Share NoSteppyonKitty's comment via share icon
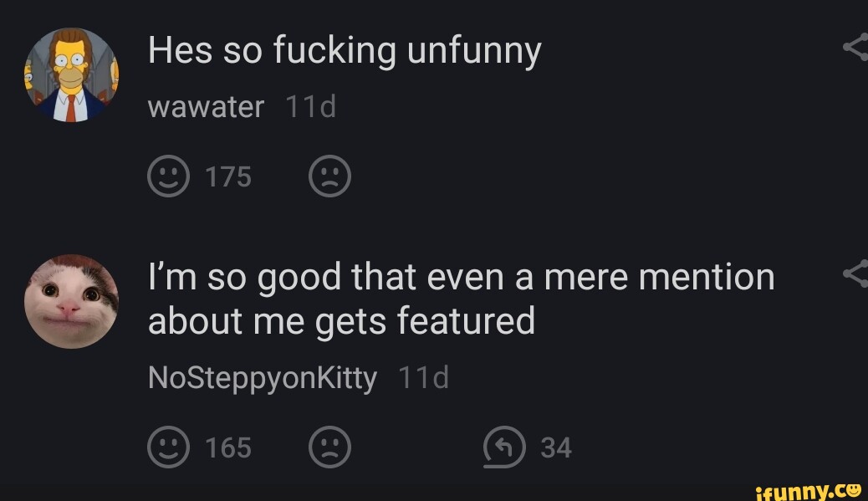The height and width of the screenshot is (501, 868). click(x=855, y=274)
